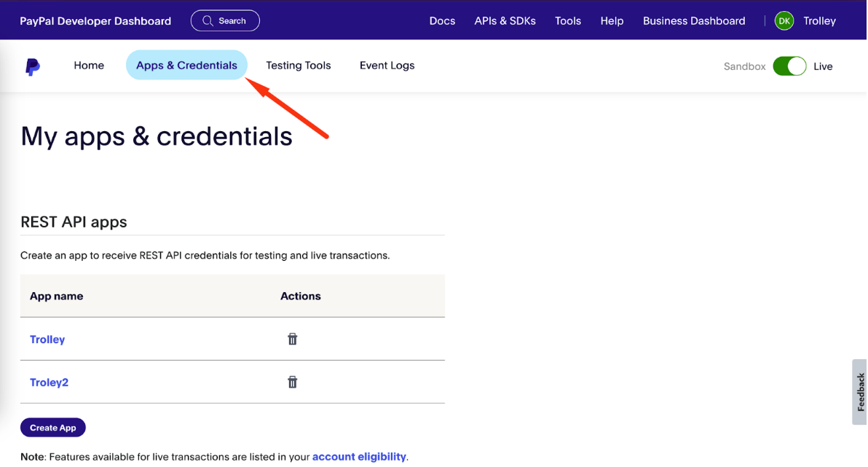Open the Docs menu
Image resolution: width=868 pixels, height=467 pixels.
point(442,20)
